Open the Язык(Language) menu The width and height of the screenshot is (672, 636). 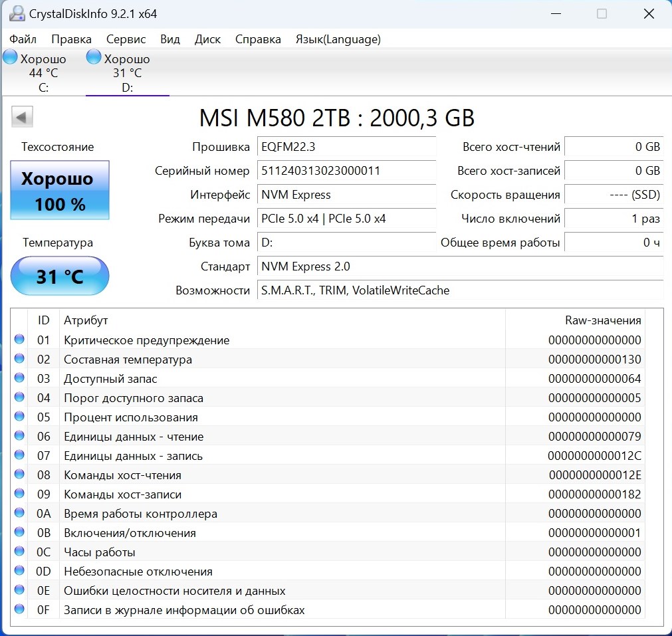(338, 39)
